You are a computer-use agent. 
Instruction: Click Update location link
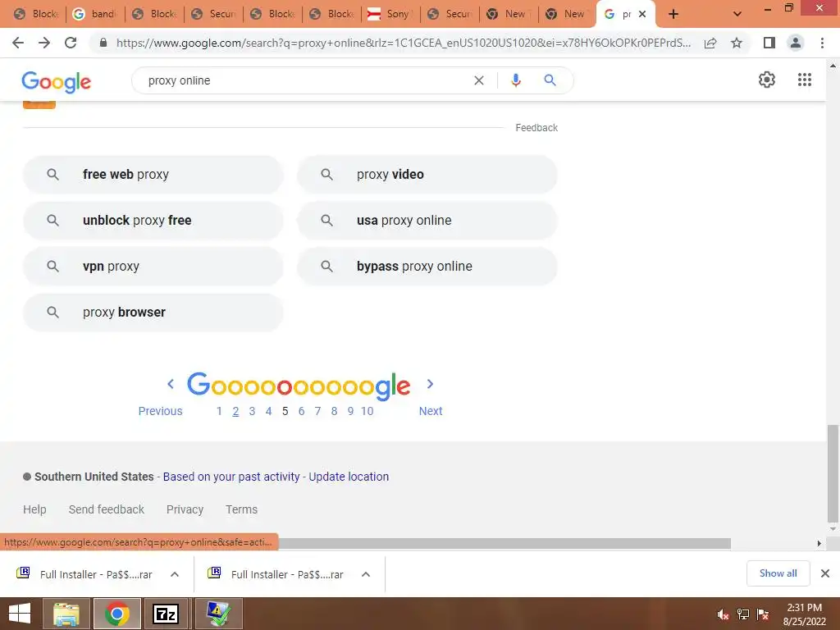click(x=349, y=477)
